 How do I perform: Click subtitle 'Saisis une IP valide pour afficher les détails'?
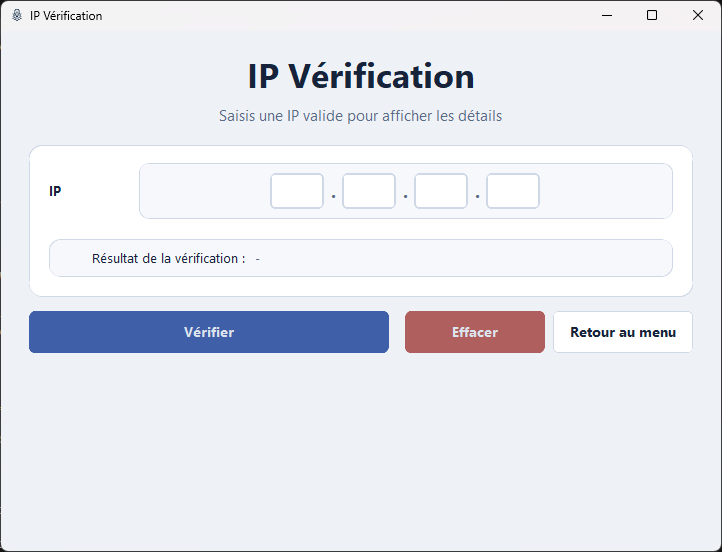pos(361,116)
